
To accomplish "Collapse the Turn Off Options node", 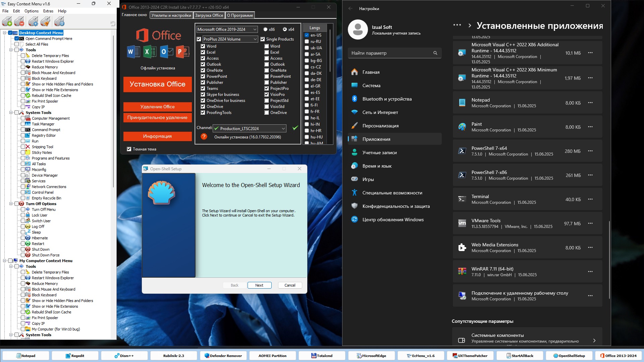I will (11, 204).
